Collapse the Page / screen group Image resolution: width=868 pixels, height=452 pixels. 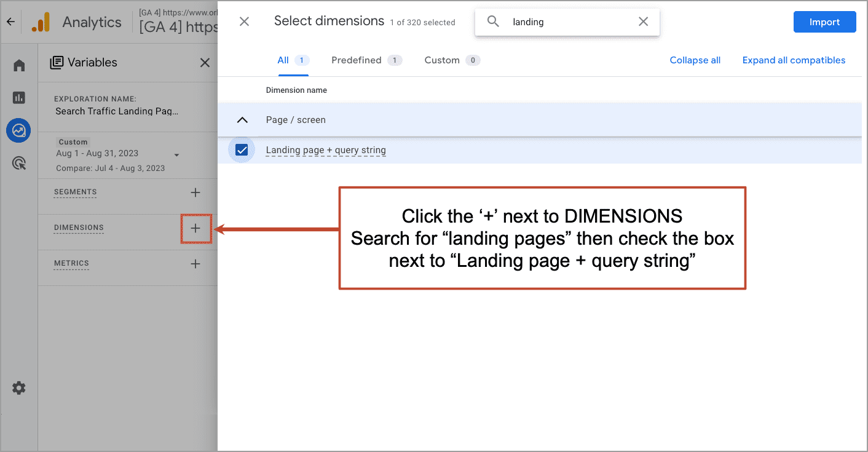click(242, 119)
